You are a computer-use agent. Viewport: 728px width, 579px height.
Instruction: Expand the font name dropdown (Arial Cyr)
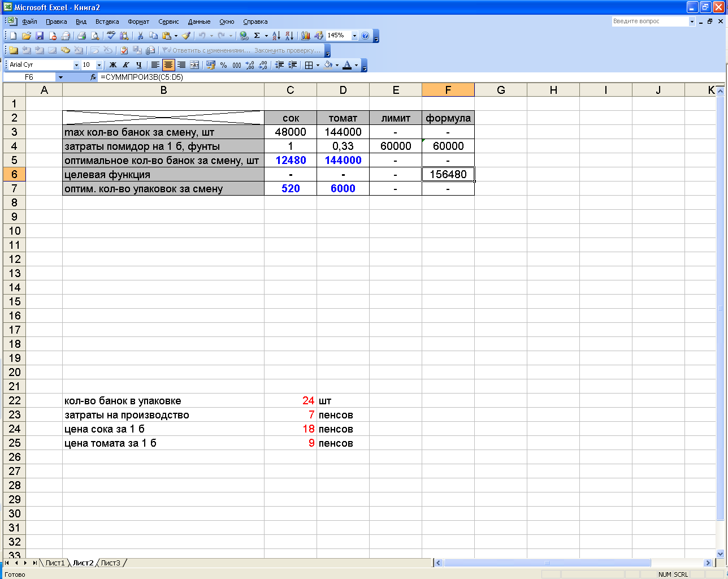pos(77,65)
